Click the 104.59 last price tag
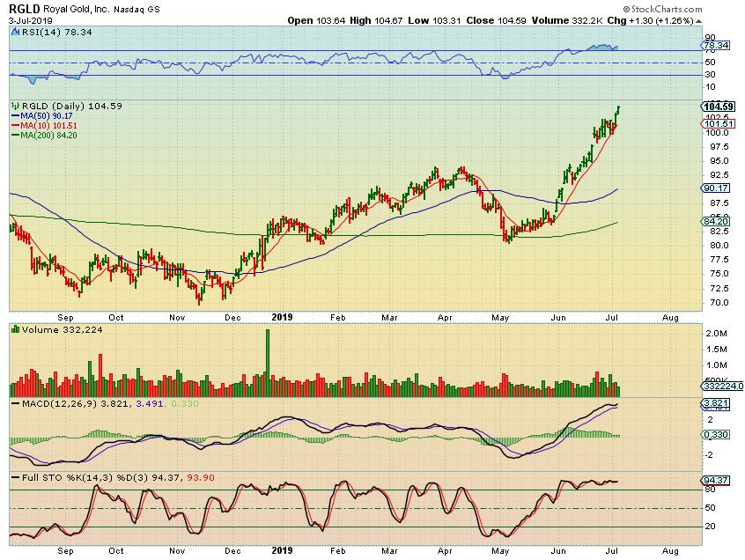This screenshot has width=745, height=560. pyautogui.click(x=719, y=107)
